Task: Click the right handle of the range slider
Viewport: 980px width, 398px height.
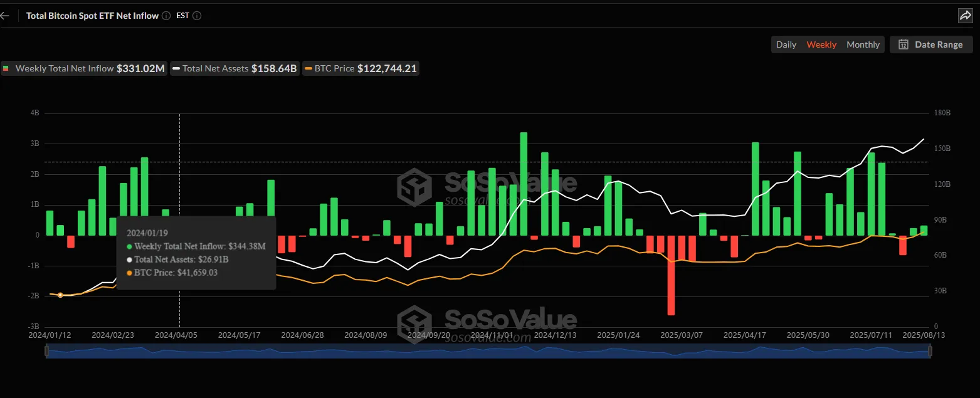Action: coord(930,352)
